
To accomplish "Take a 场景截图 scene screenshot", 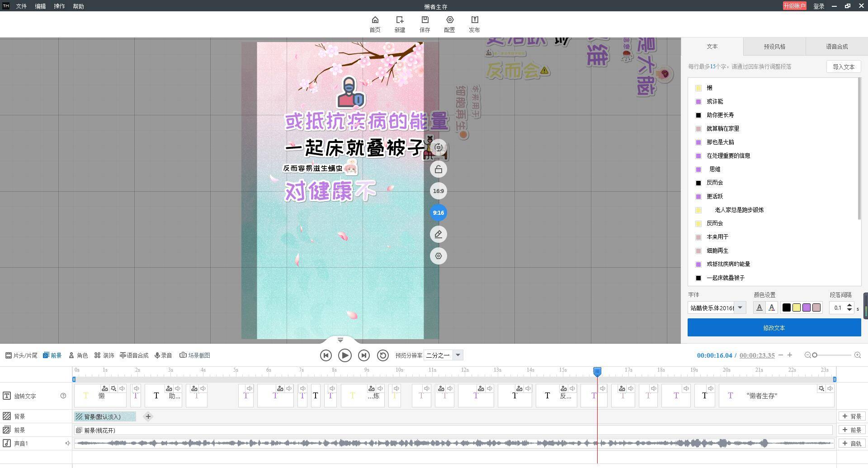I will (195, 355).
